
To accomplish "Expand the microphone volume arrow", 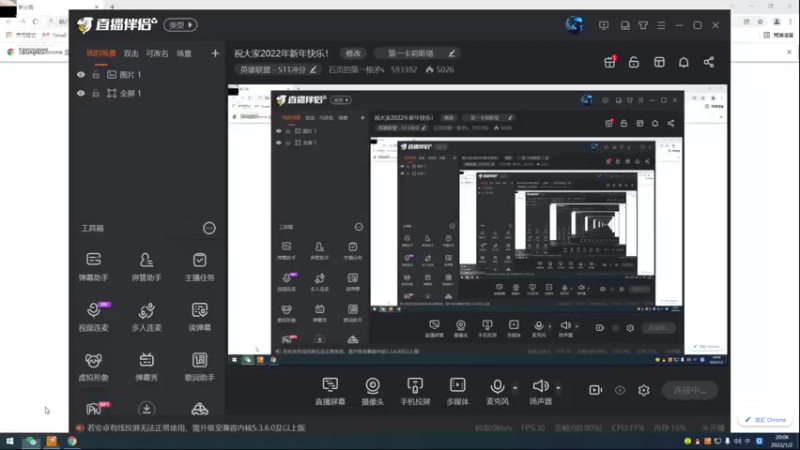I will coord(515,388).
